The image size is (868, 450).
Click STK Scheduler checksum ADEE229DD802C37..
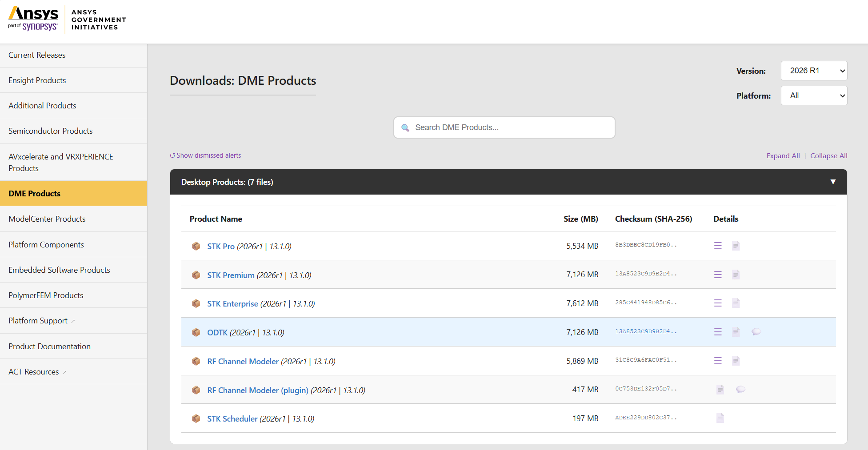[646, 418]
